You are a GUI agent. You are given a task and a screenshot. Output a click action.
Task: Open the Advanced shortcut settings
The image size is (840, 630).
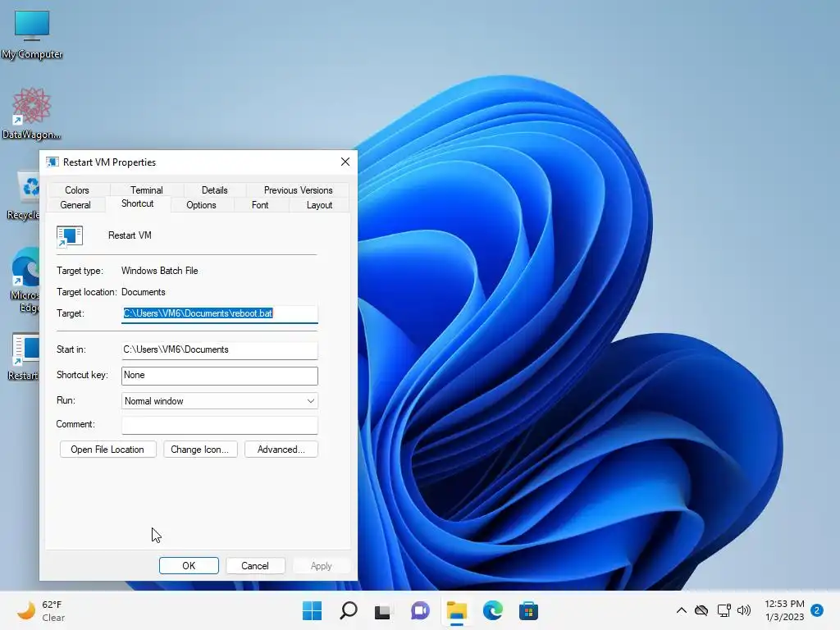pos(281,450)
